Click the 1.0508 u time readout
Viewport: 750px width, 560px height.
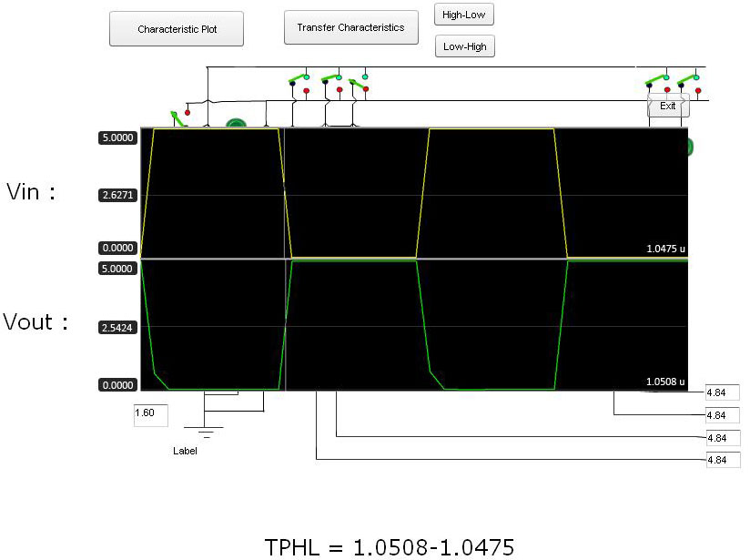(x=665, y=382)
